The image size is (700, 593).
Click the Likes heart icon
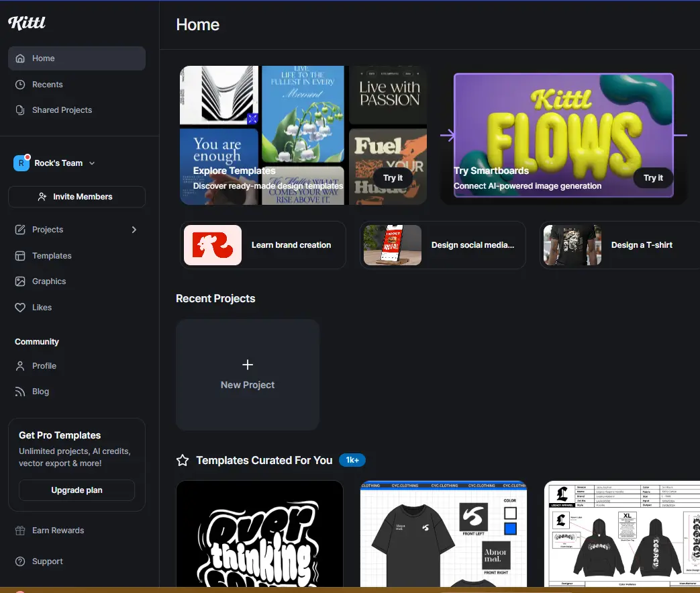(x=20, y=308)
